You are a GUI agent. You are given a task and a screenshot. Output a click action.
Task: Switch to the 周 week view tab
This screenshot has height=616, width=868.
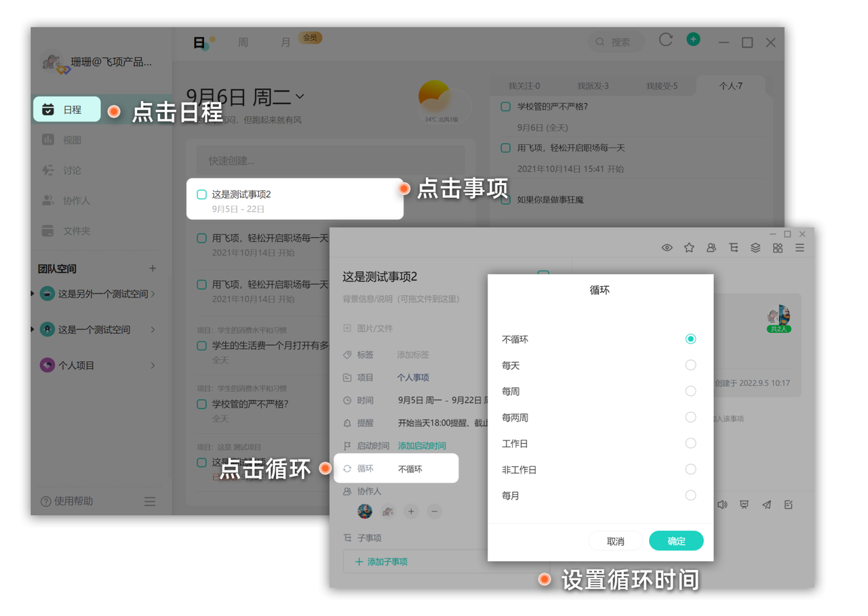pos(243,42)
